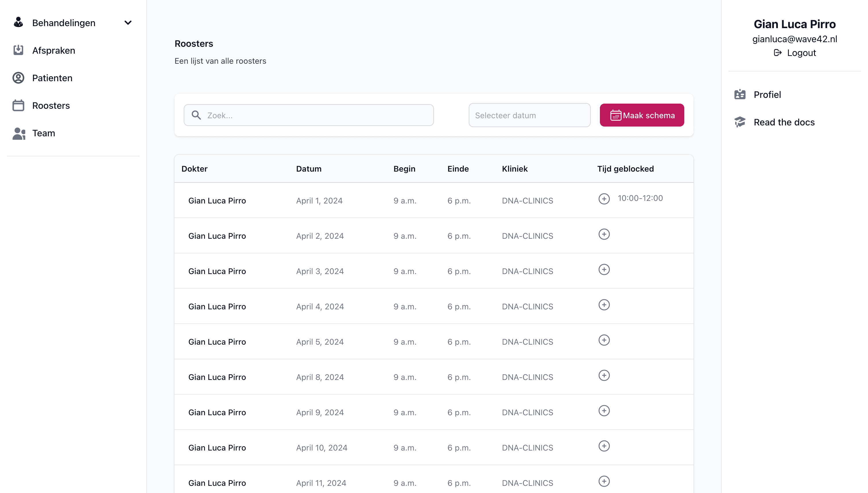Expand the Behandelingen chevron dropdown
The height and width of the screenshot is (493, 868).
tap(128, 23)
